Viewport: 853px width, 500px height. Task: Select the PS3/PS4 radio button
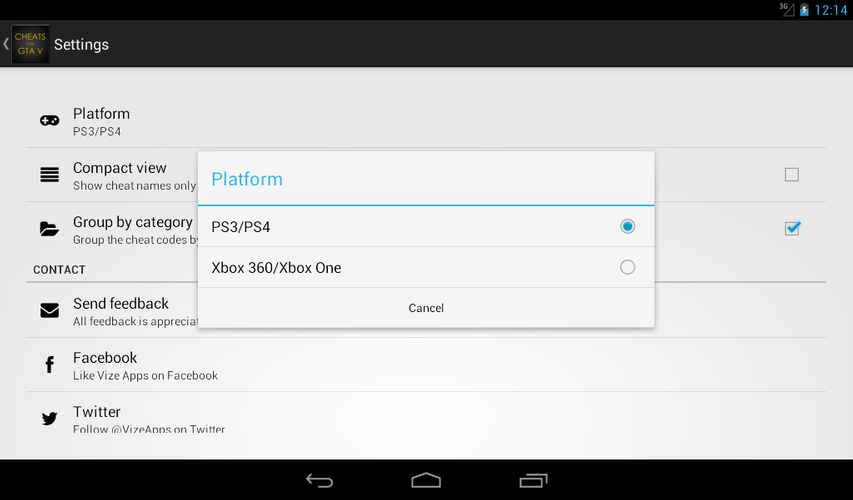627,226
